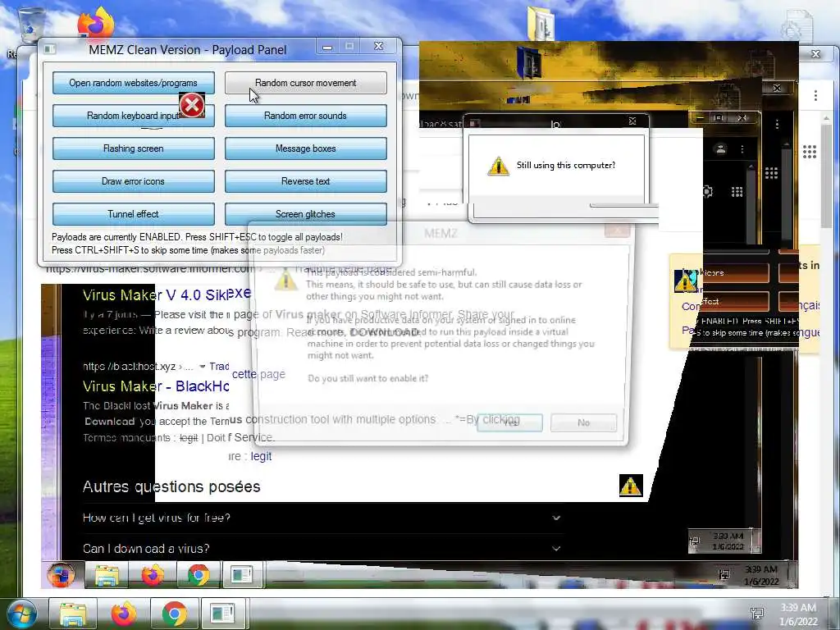Click the network icon in system tray
The height and width of the screenshot is (630, 840).
point(757,614)
